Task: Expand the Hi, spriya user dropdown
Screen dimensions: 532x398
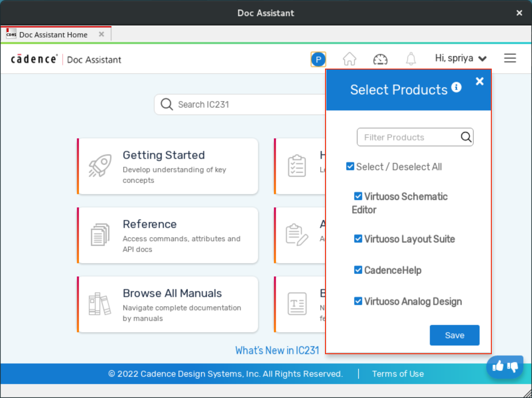Action: tap(460, 58)
